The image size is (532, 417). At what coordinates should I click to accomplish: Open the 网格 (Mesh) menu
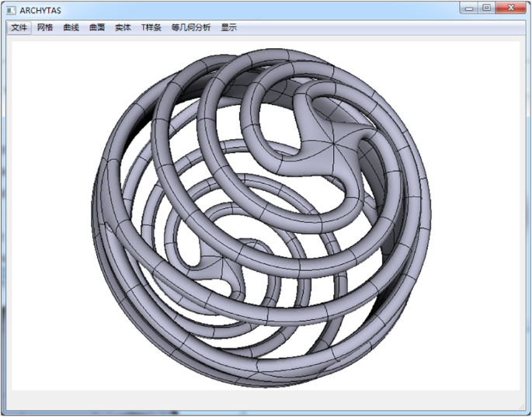click(x=45, y=27)
